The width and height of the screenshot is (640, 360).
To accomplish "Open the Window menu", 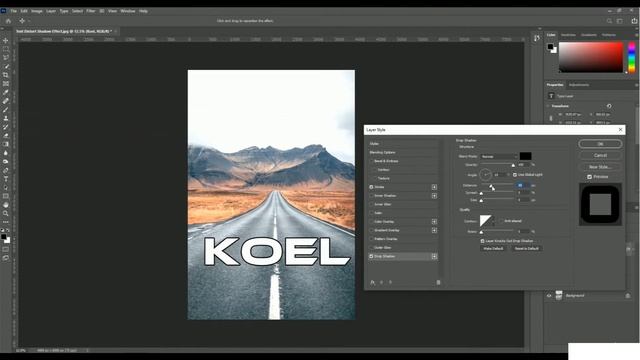I will (128, 11).
